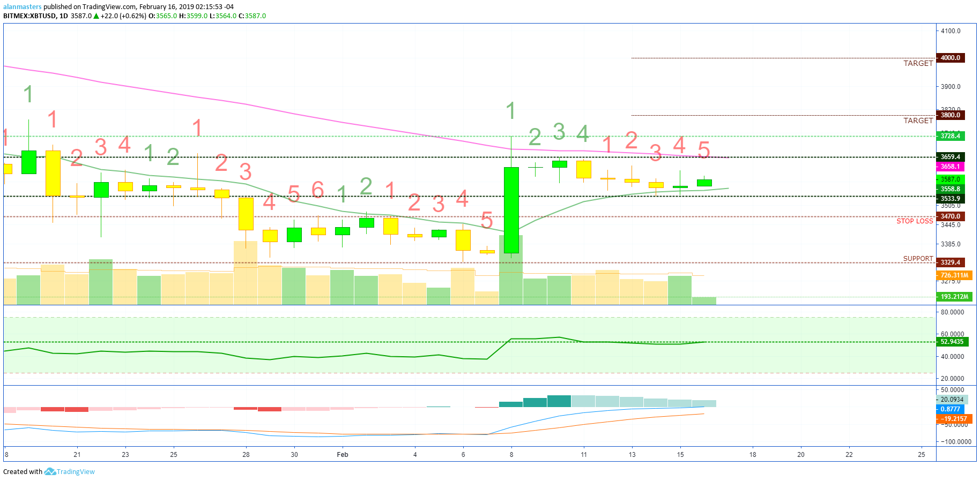Image resolution: width=980 pixels, height=481 pixels.
Task: Click the TARGET label under the 3800.0 line
Action: [918, 121]
